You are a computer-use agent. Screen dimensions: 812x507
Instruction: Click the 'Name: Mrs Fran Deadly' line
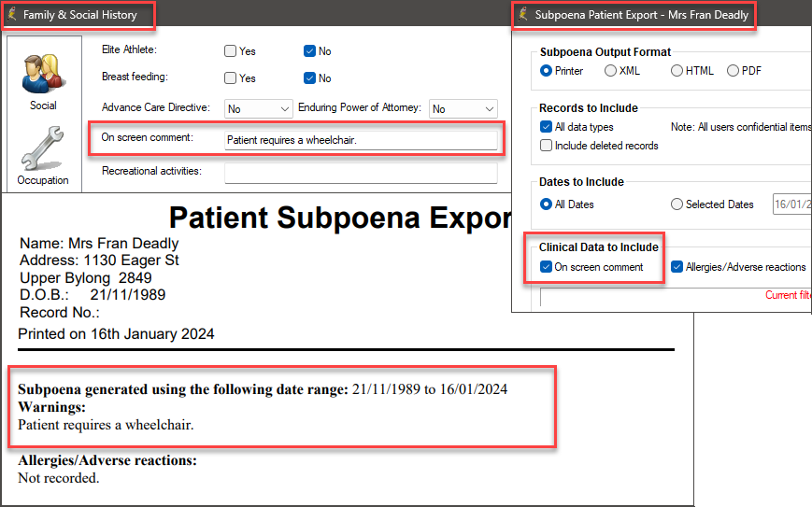(99, 243)
